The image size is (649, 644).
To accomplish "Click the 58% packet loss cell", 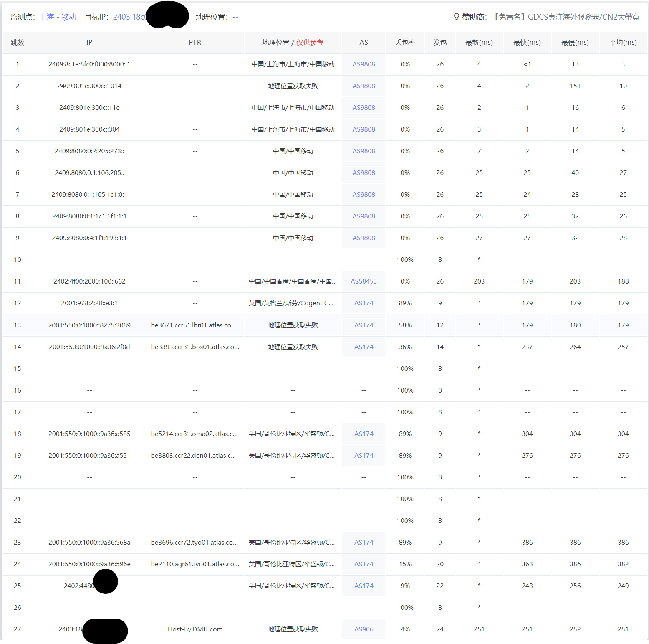I will pyautogui.click(x=405, y=325).
